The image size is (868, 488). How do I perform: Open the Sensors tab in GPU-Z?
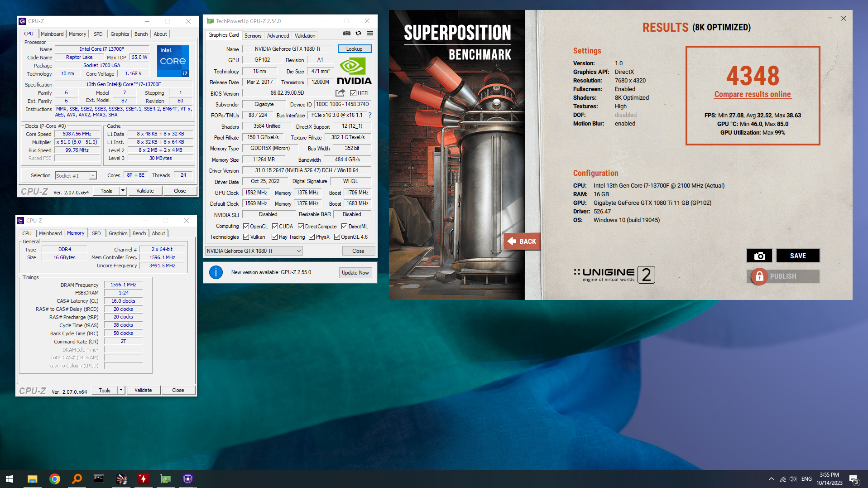click(x=253, y=36)
